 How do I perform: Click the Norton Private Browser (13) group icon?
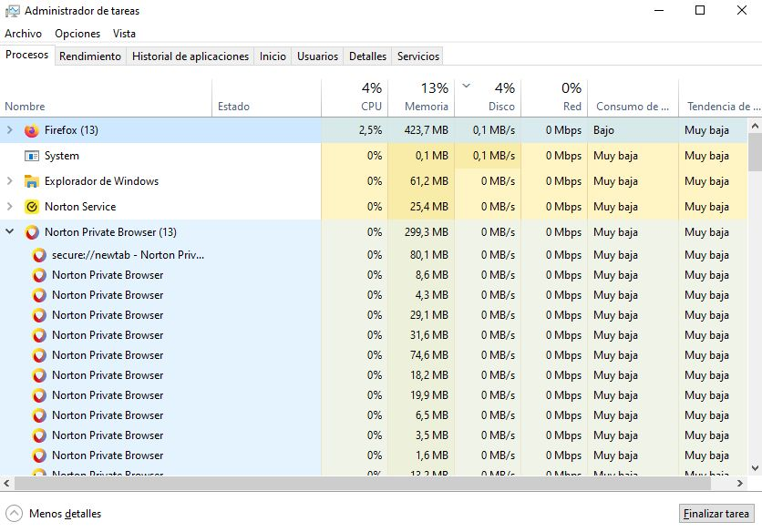tap(32, 232)
